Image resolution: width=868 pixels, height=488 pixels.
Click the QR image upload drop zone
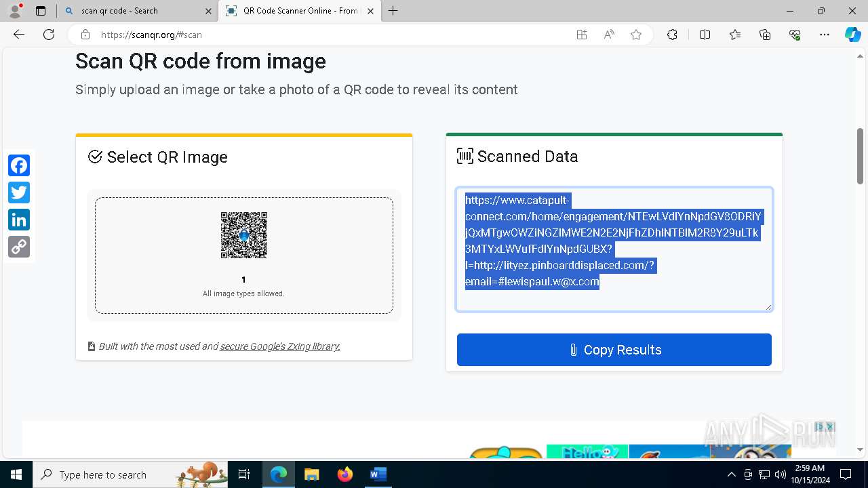point(244,256)
